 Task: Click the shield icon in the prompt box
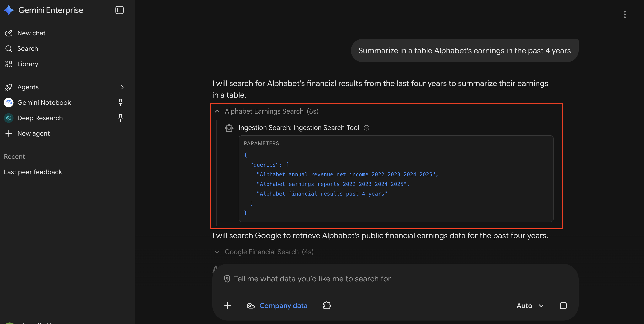(227, 279)
